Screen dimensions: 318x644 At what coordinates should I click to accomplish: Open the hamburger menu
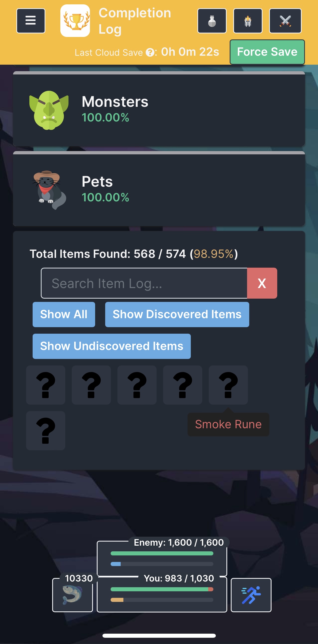31,21
